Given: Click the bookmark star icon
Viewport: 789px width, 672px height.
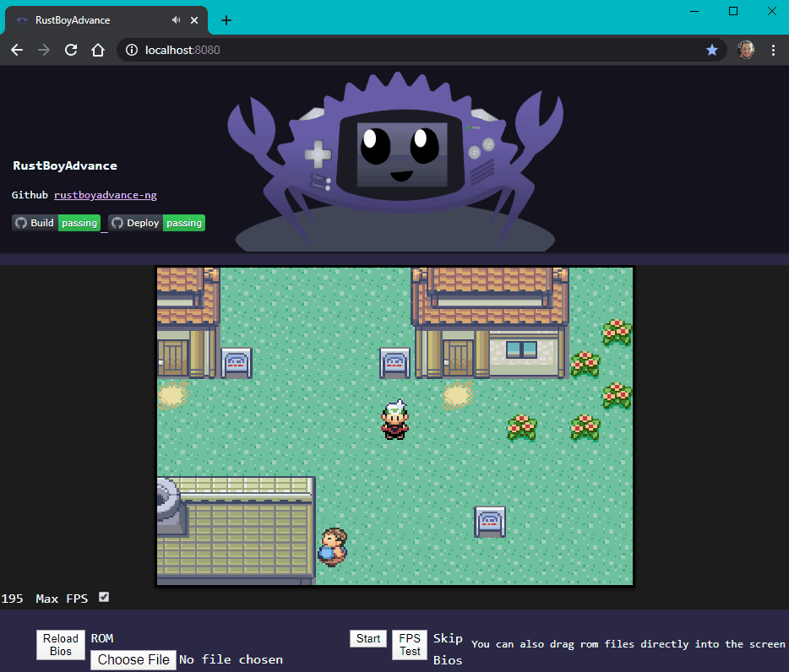Looking at the screenshot, I should pyautogui.click(x=711, y=50).
